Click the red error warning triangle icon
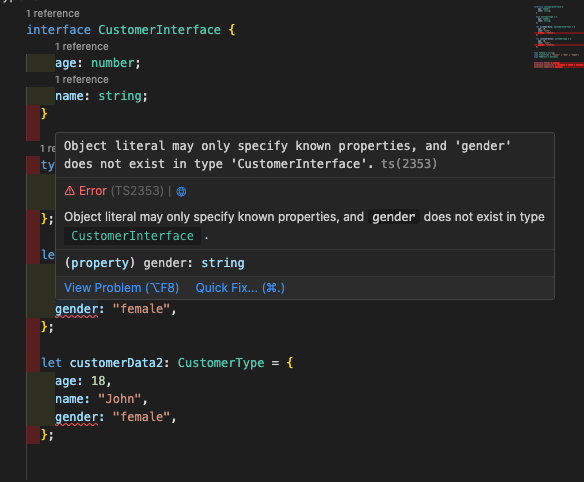The image size is (584, 482). [x=70, y=191]
